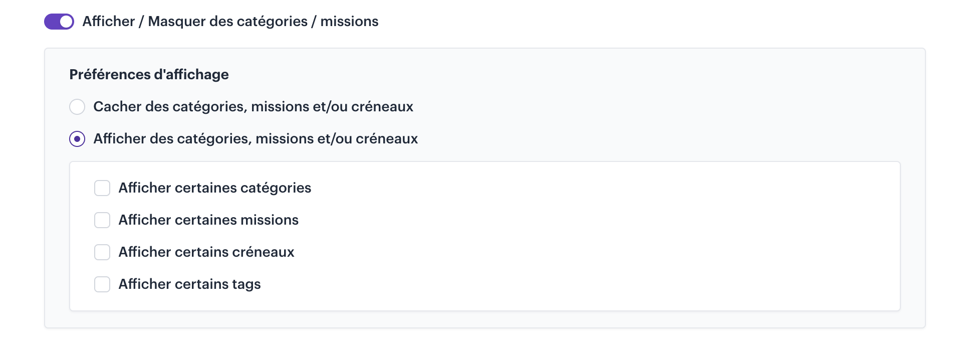Tick the 'Afficher certains créneaux' checkbox
The image size is (980, 346).
coord(102,252)
